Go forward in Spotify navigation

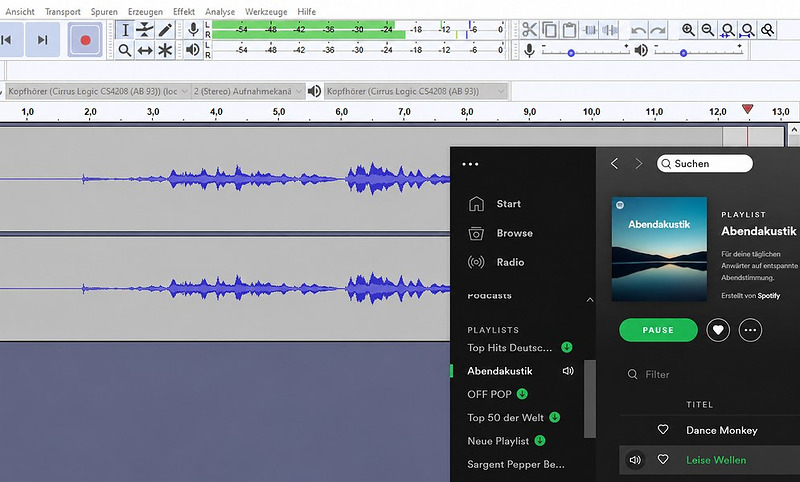(638, 164)
